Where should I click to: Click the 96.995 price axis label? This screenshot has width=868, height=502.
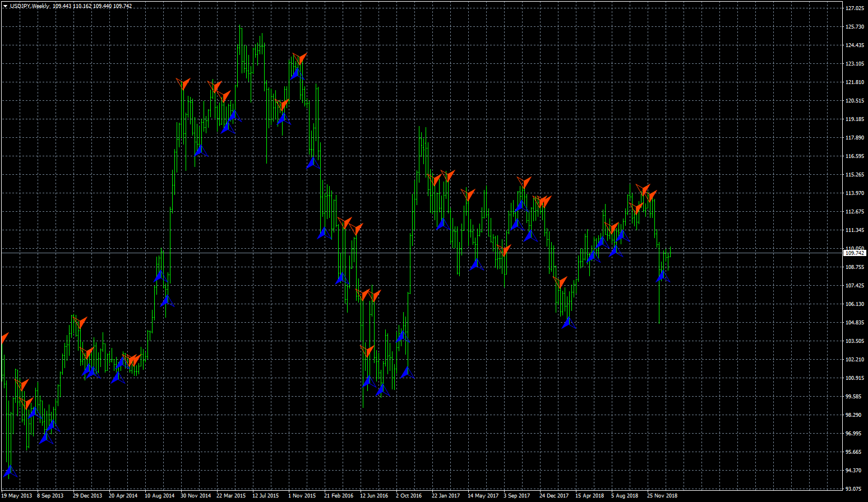click(x=853, y=434)
